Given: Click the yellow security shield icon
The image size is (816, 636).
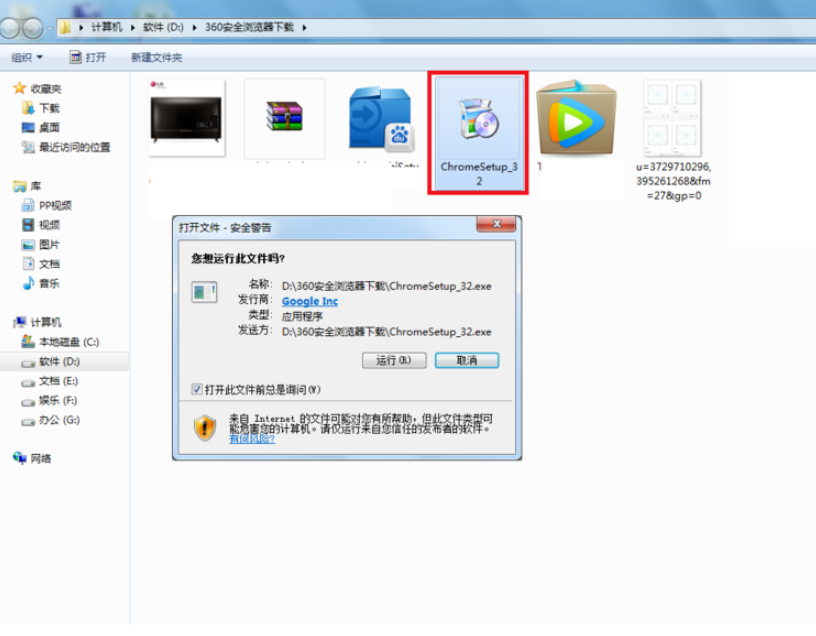Looking at the screenshot, I should 205,427.
